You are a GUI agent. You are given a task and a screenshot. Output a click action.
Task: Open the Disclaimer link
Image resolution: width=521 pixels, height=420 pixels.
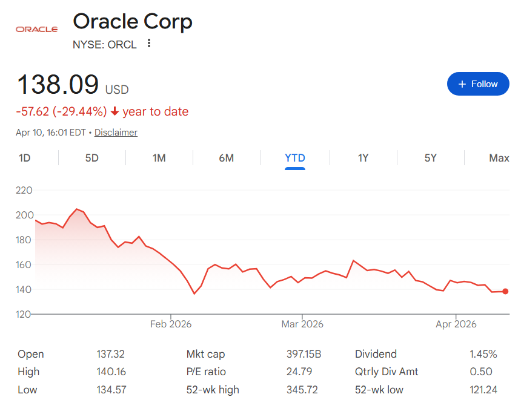click(x=116, y=132)
